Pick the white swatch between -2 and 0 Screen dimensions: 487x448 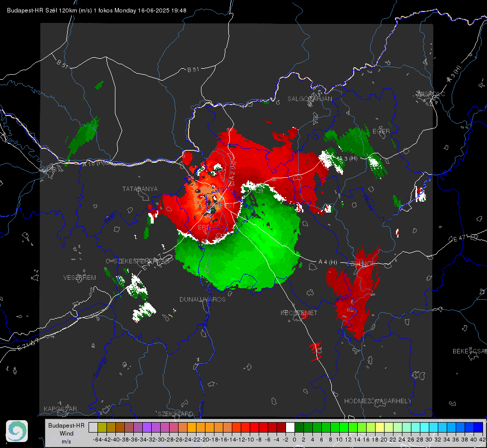pos(290,427)
